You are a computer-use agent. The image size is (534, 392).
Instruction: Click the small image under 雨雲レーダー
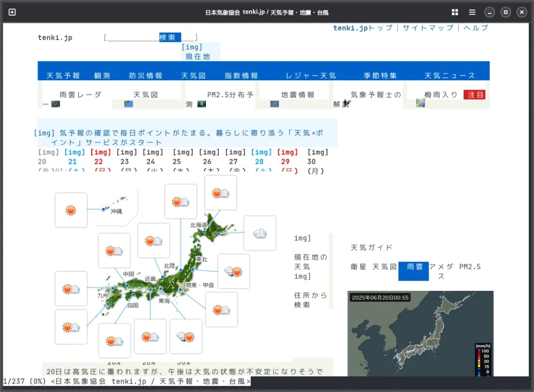point(55,104)
